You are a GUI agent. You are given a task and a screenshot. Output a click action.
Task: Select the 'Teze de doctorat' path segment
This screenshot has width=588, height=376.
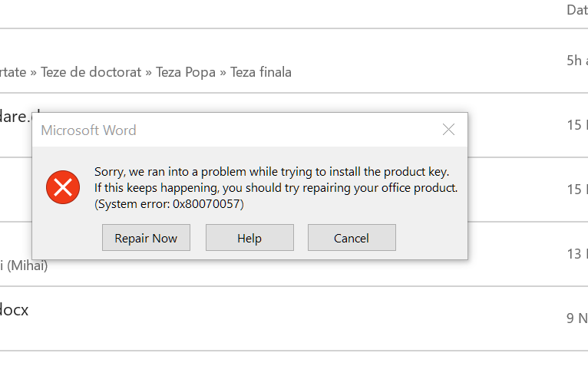(91, 72)
